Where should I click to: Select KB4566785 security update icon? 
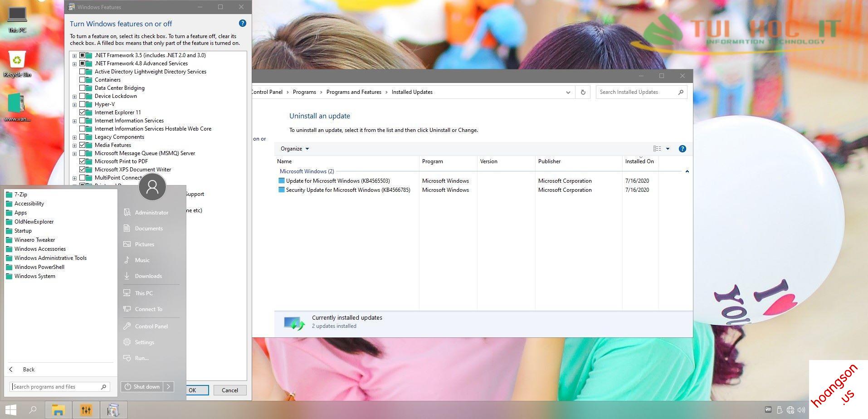pyautogui.click(x=281, y=190)
